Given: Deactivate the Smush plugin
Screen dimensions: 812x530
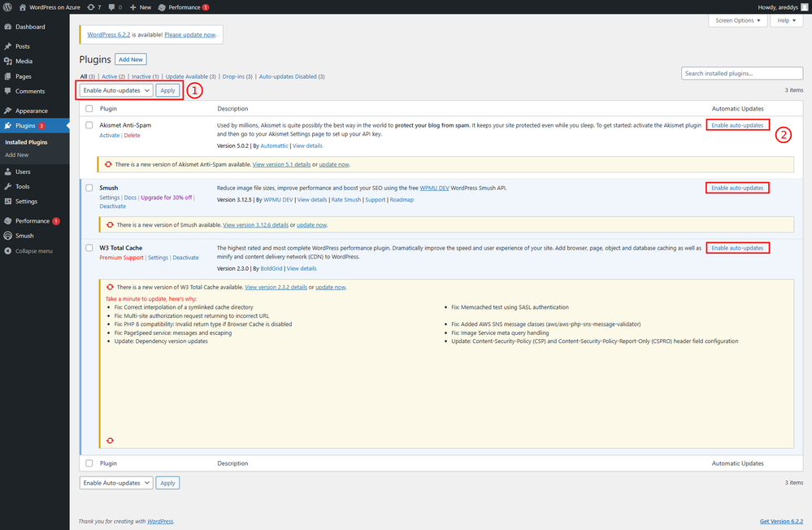Looking at the screenshot, I should (113, 206).
